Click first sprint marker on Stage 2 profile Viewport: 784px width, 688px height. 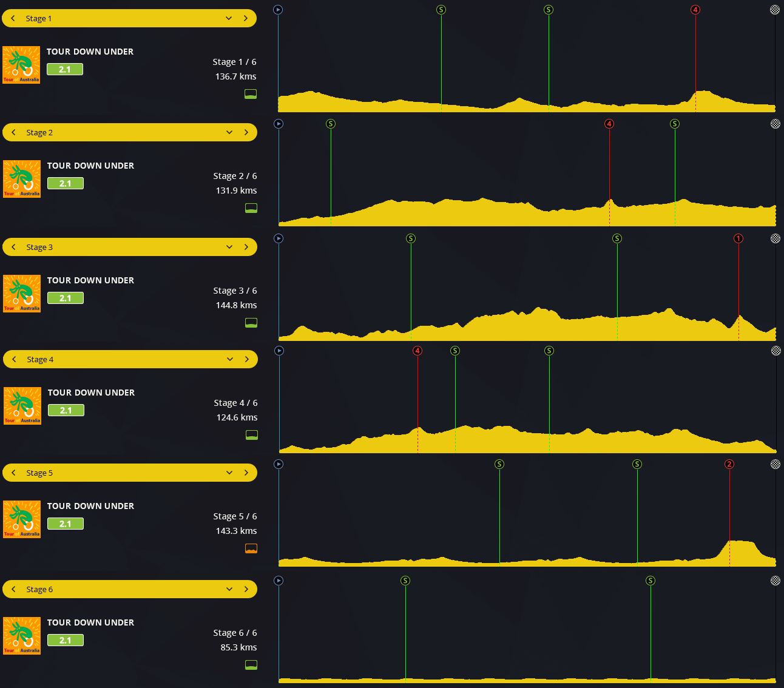(331, 124)
